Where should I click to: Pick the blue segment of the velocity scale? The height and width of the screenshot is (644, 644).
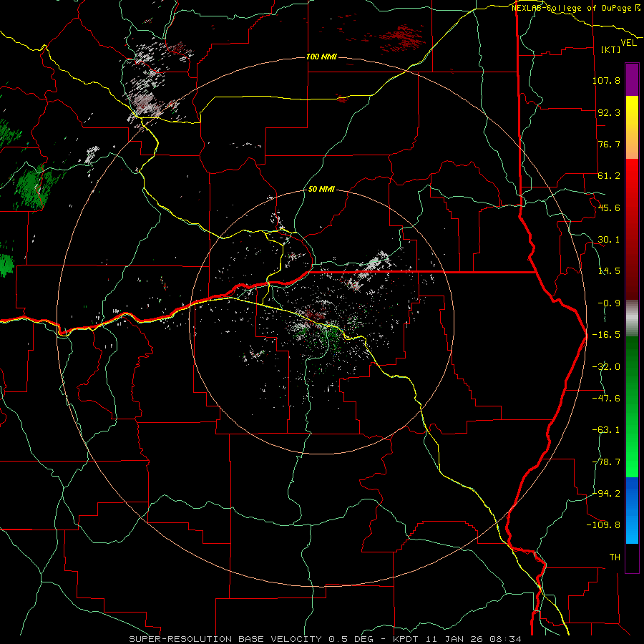(632, 510)
